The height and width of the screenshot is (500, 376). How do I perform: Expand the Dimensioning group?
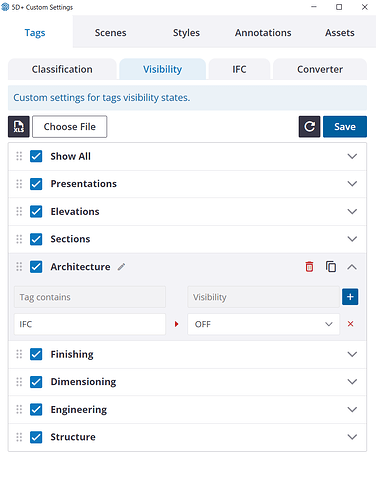[x=352, y=382]
